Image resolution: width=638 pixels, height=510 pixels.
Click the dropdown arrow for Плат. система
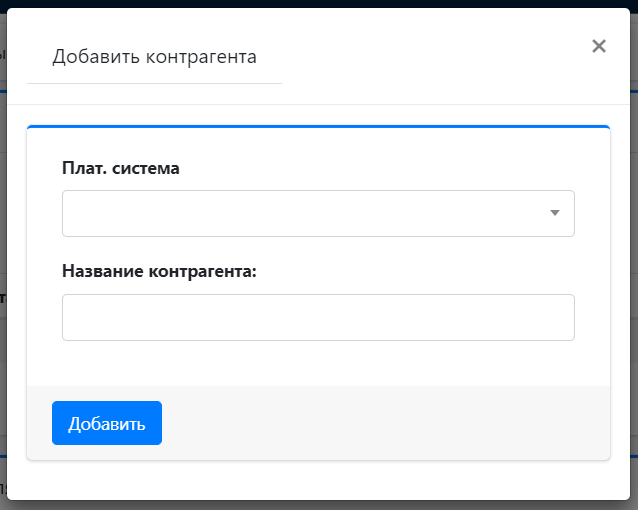(554, 213)
